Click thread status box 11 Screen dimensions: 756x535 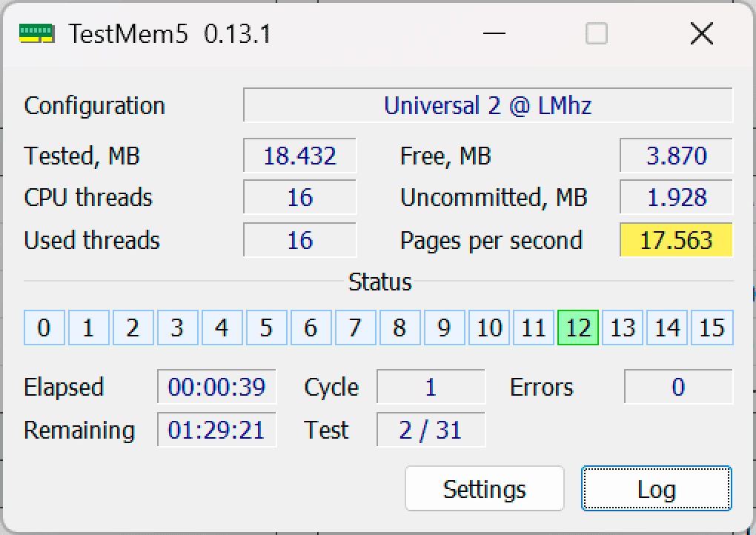tap(533, 328)
